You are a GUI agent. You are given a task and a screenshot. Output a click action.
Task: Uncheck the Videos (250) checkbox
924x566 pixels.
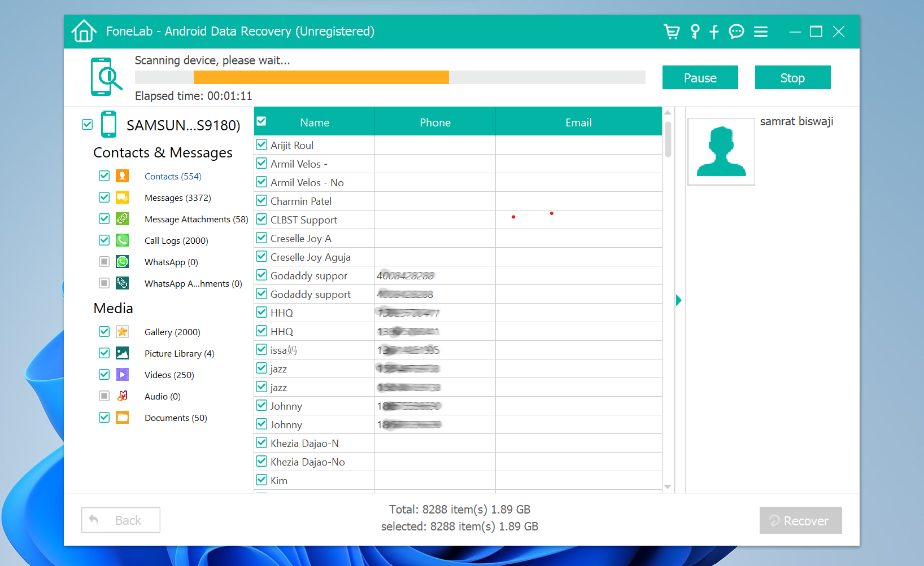(104, 374)
